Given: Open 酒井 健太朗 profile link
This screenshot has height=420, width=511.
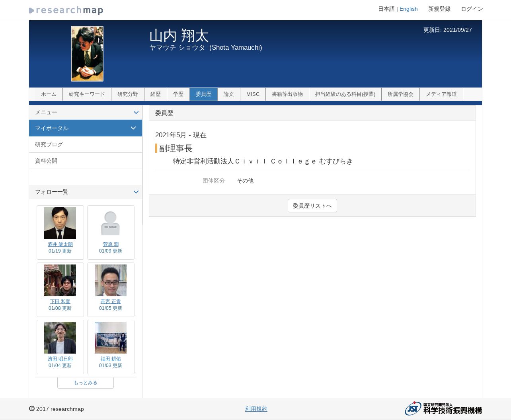Looking at the screenshot, I should tap(60, 244).
